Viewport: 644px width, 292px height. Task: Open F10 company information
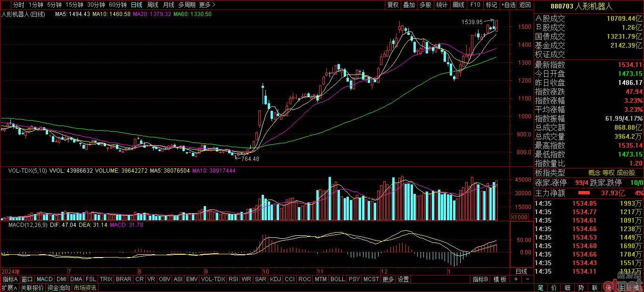click(475, 5)
